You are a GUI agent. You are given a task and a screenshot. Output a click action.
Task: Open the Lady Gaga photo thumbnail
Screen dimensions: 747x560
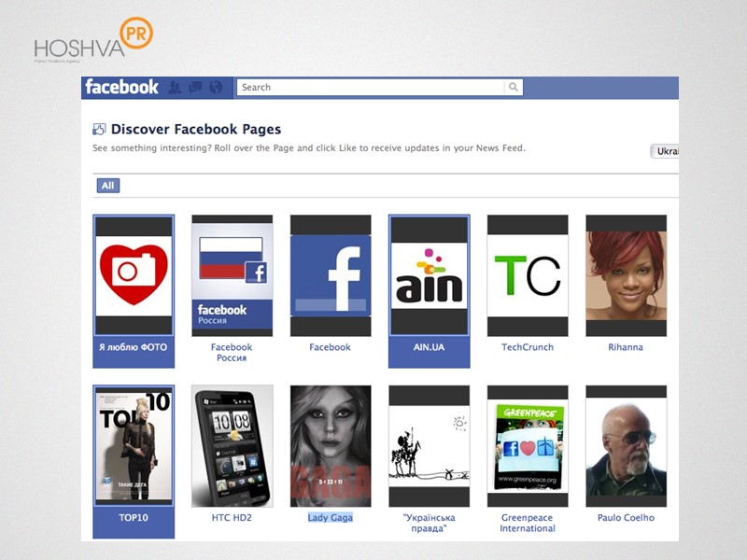coord(331,446)
